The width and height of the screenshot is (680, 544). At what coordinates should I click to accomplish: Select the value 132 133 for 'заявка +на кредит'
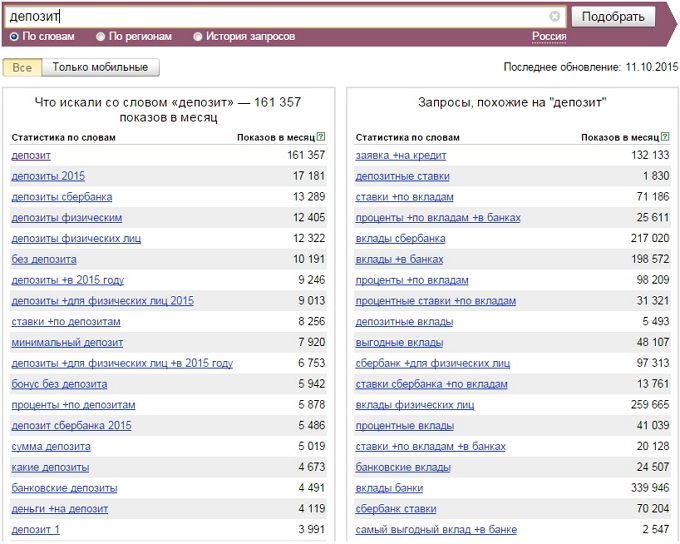tap(650, 155)
